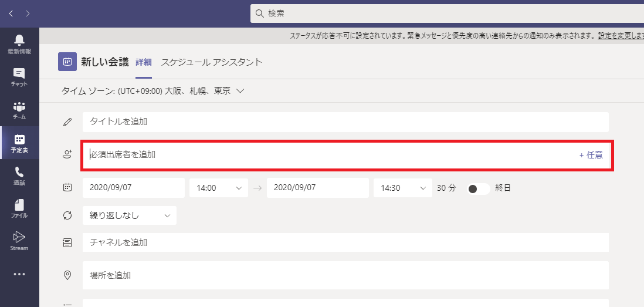Go back with the left arrow
The image size is (644, 307).
coord(11,14)
